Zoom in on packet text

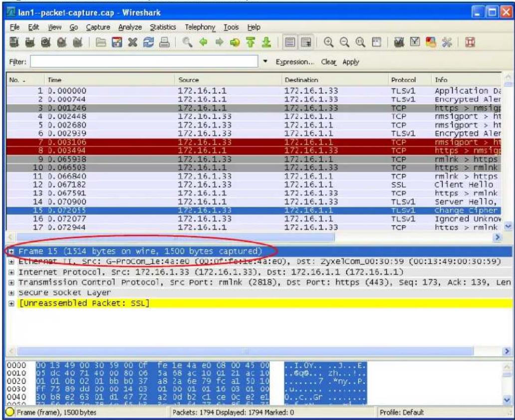click(x=328, y=42)
